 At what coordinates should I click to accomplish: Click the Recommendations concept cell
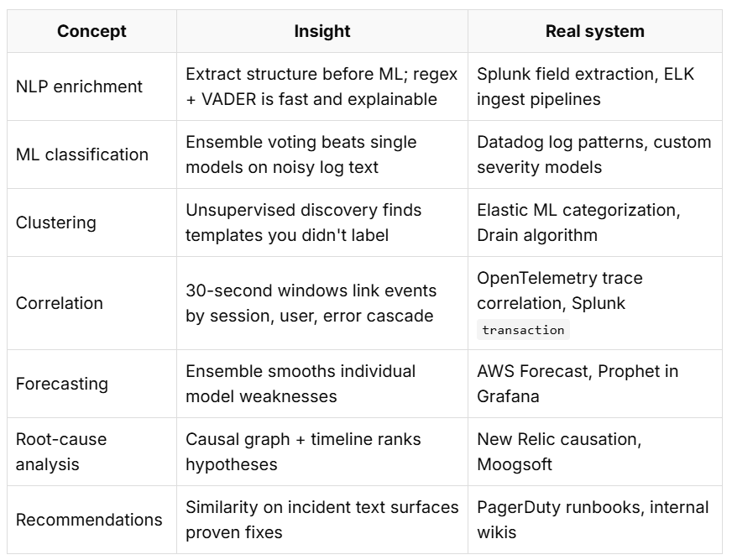click(92, 520)
